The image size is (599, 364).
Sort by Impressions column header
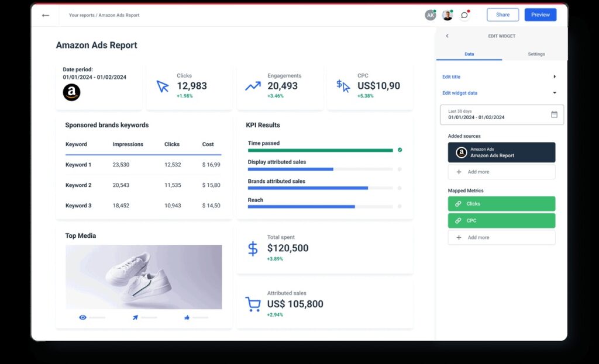128,144
